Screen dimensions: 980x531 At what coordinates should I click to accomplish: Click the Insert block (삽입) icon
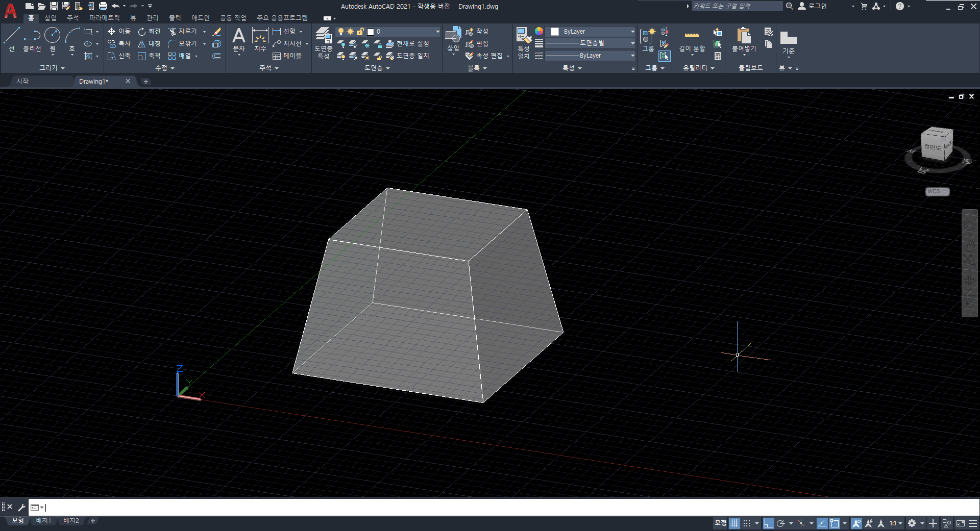[453, 39]
